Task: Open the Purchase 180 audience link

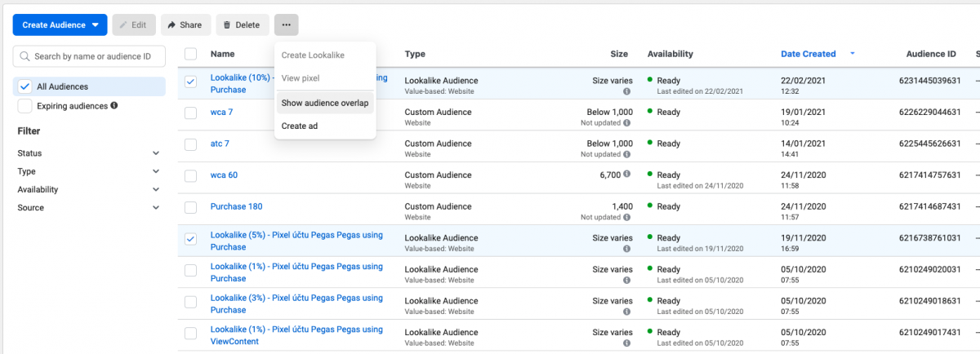Action: click(x=236, y=206)
